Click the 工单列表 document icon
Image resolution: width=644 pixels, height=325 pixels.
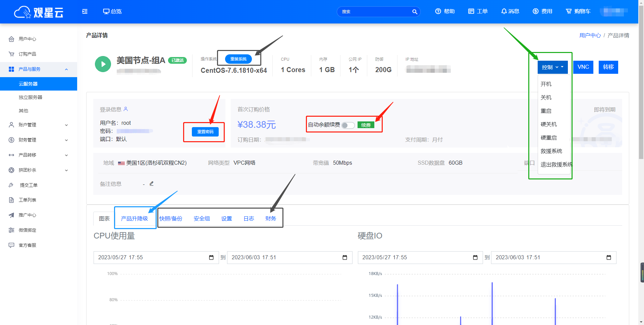[11, 200]
